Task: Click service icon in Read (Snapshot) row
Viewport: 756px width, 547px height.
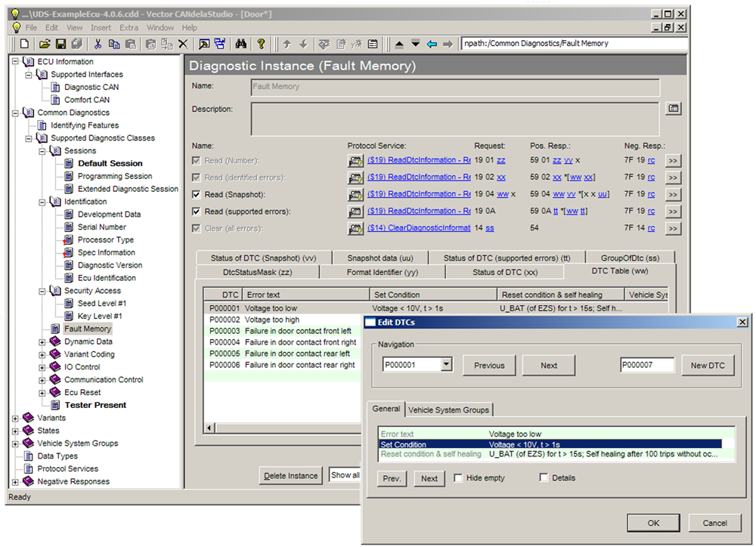Action: tap(355, 194)
